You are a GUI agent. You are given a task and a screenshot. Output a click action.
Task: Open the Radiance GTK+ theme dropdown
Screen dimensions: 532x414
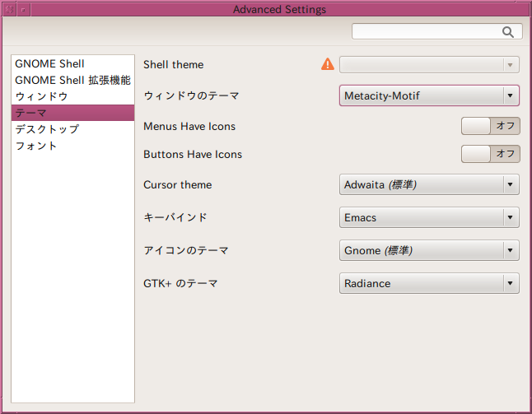(429, 283)
